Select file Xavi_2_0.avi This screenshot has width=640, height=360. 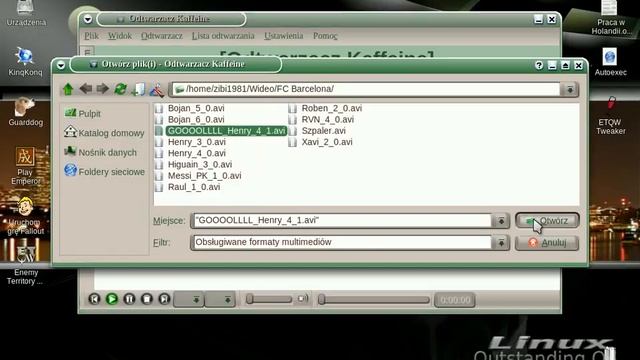pyautogui.click(x=320, y=142)
